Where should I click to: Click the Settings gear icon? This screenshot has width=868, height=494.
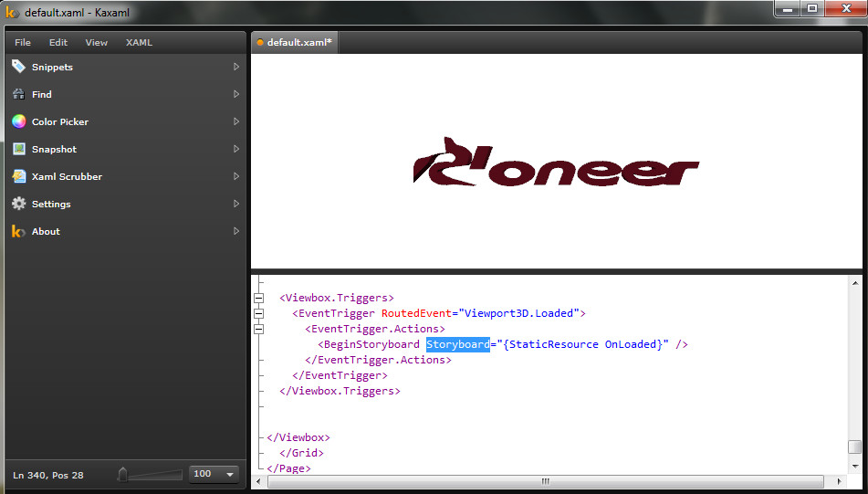[19, 204]
